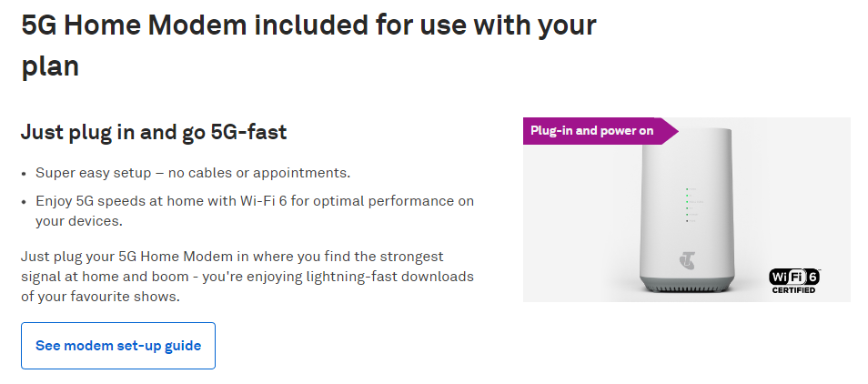Click the Wi-Fi 6 Certified logo

[793, 281]
